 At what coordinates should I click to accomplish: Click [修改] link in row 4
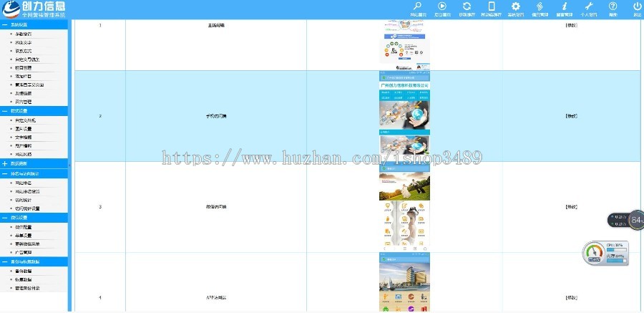571,297
